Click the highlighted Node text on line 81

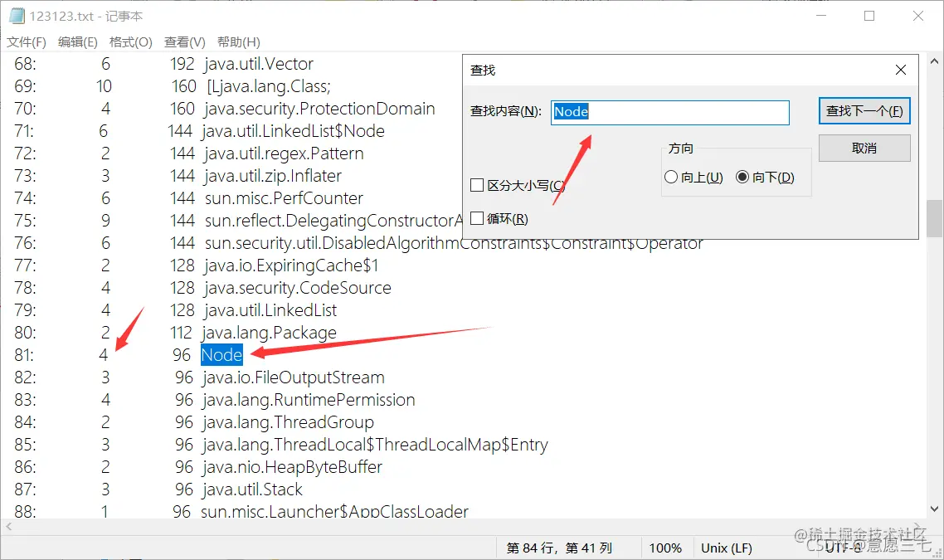(x=221, y=355)
